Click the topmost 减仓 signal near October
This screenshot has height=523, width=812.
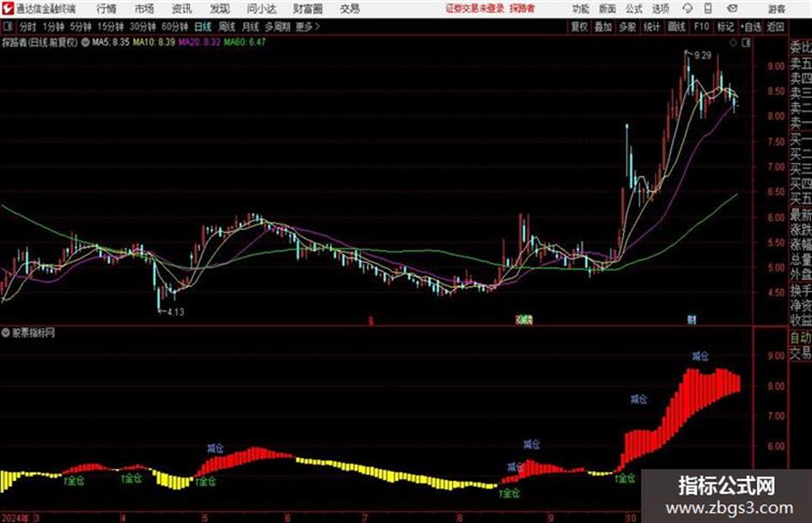click(x=700, y=356)
